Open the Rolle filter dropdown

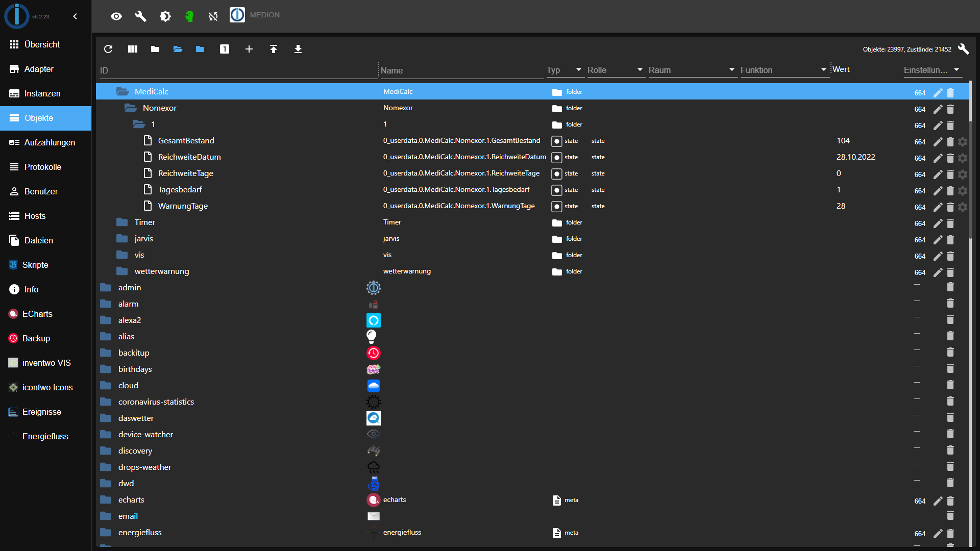(x=616, y=70)
